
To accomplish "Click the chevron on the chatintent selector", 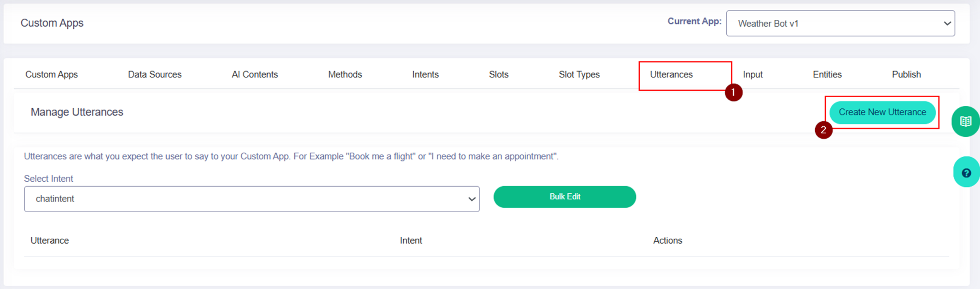I will 471,199.
